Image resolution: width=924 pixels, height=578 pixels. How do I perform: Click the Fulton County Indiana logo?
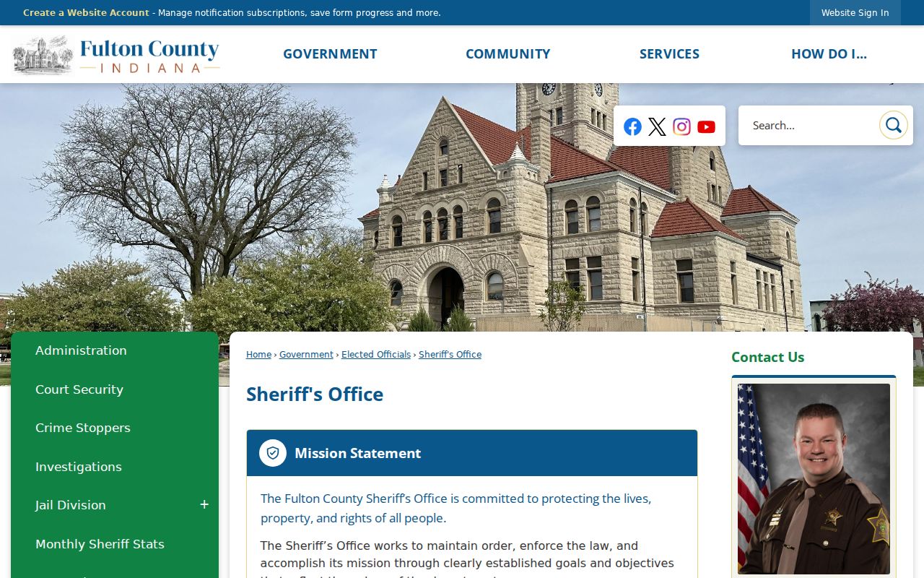point(116,55)
